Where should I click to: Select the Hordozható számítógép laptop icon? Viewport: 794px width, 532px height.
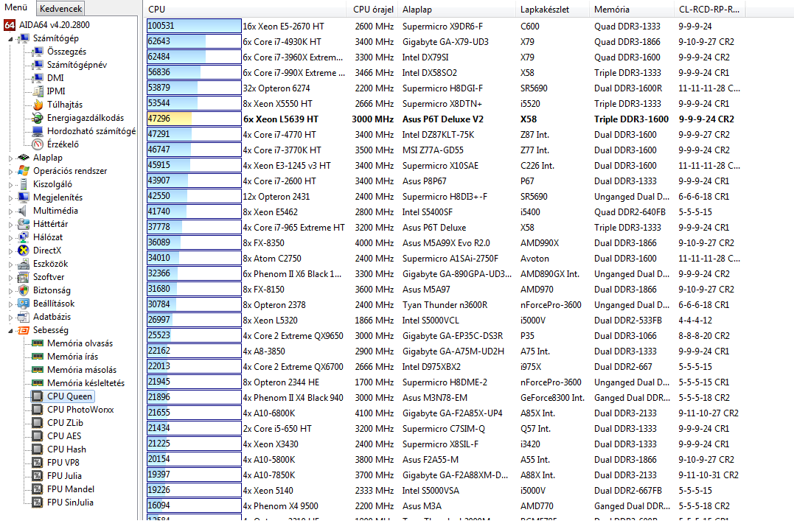(38, 131)
